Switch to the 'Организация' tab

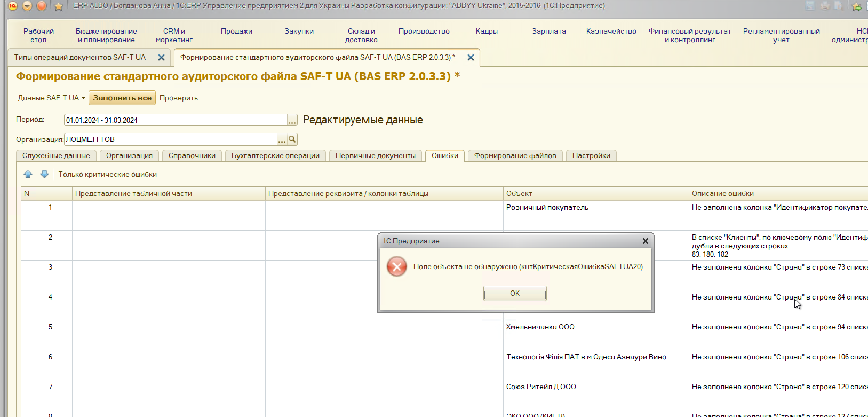(x=129, y=155)
